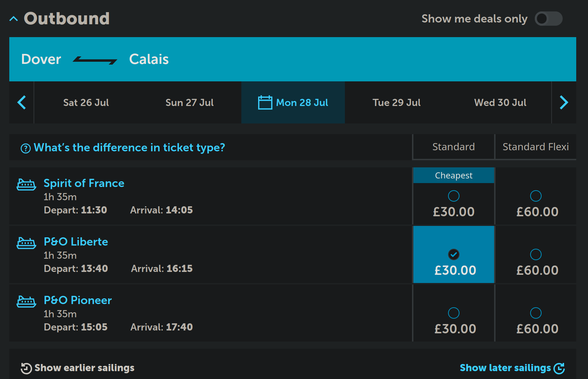The image size is (588, 379).
Task: Click the refresh icon for later sailings
Action: (x=559, y=368)
